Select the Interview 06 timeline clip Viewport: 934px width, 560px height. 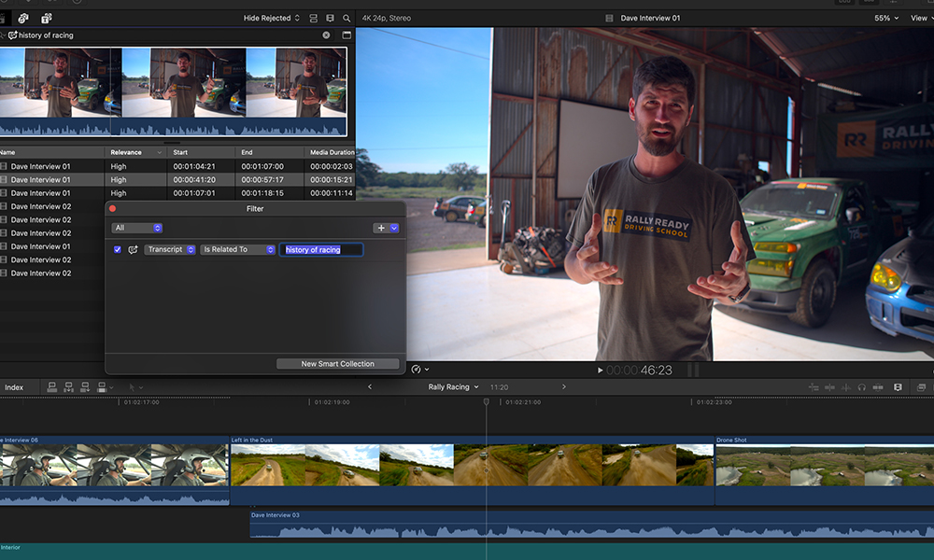pyautogui.click(x=114, y=470)
